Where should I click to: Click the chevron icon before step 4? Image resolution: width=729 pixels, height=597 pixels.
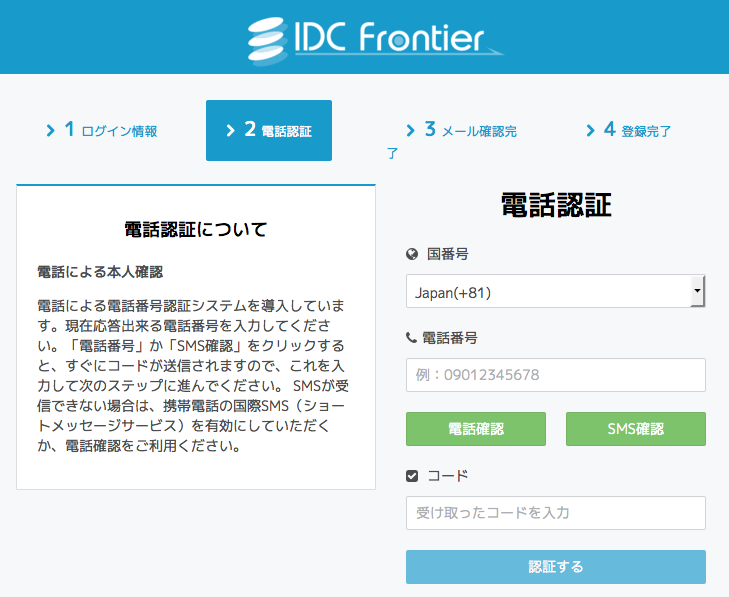click(x=590, y=130)
